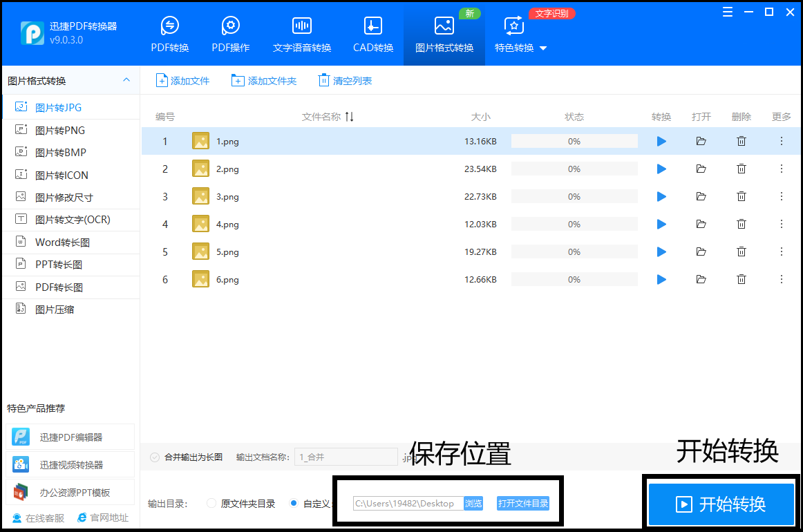Enable 合并输出为长图 checkbox
Image resolution: width=803 pixels, height=532 pixels.
155,457
